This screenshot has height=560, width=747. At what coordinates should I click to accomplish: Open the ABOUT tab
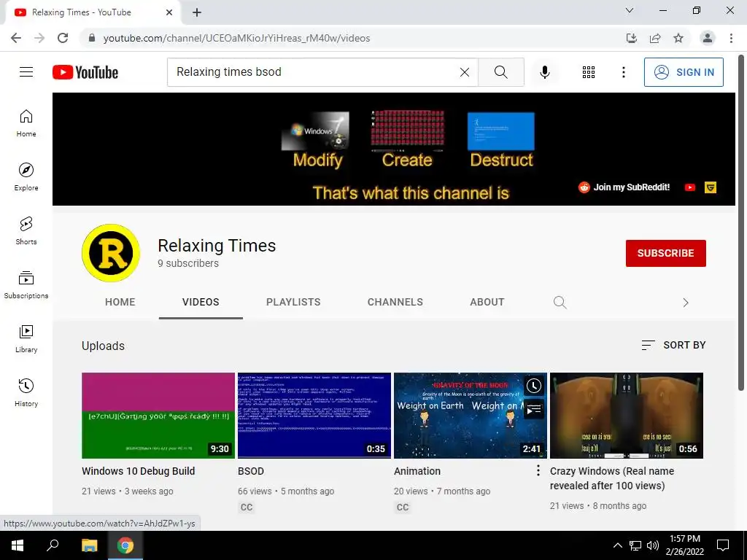(487, 302)
